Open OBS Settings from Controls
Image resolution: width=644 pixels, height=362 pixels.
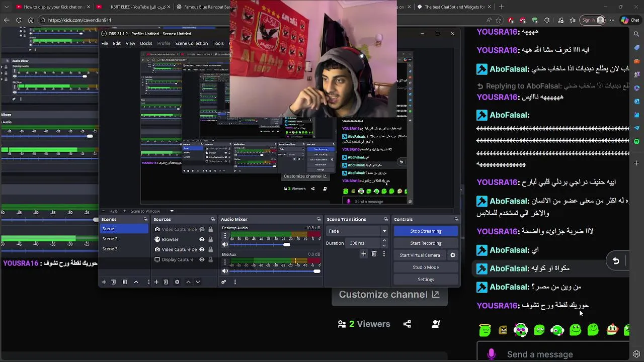tap(426, 280)
